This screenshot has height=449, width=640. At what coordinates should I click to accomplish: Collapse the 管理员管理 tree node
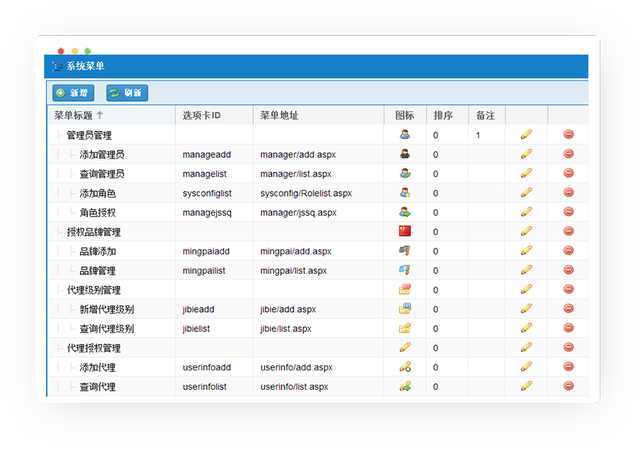pos(59,135)
